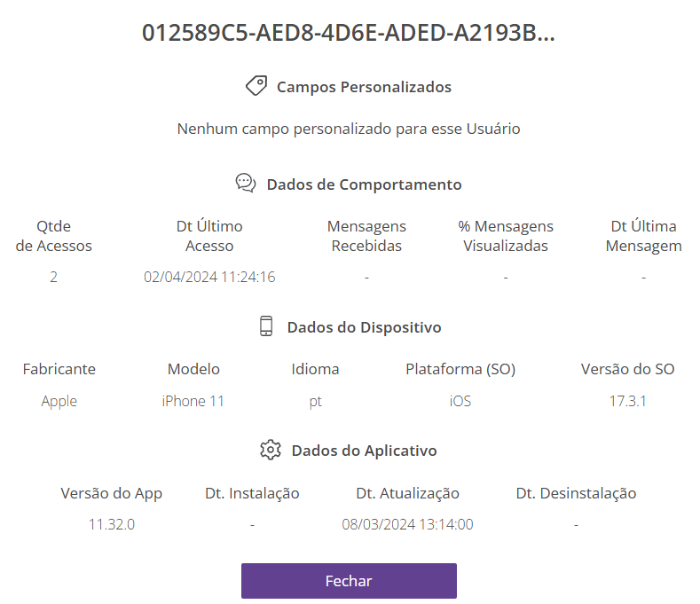Click the Qtde de Acessos value 2
This screenshot has height=604, width=700.
click(x=53, y=277)
